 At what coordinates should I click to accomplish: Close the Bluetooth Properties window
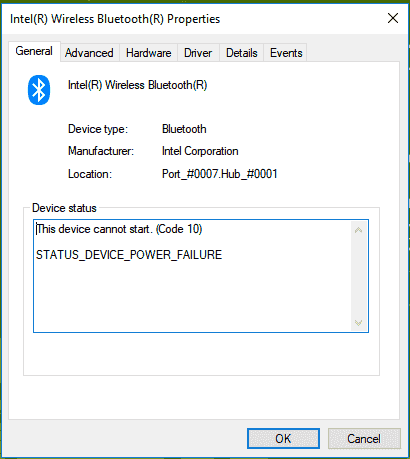pyautogui.click(x=393, y=18)
